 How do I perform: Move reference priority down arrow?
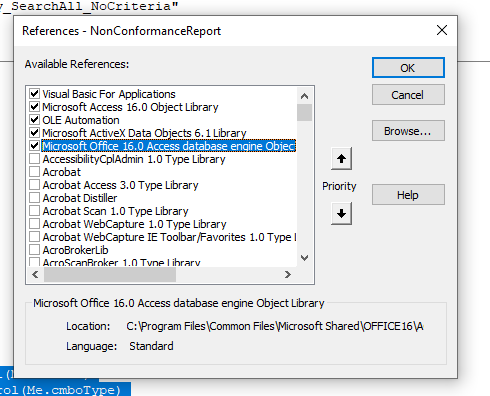(x=341, y=213)
